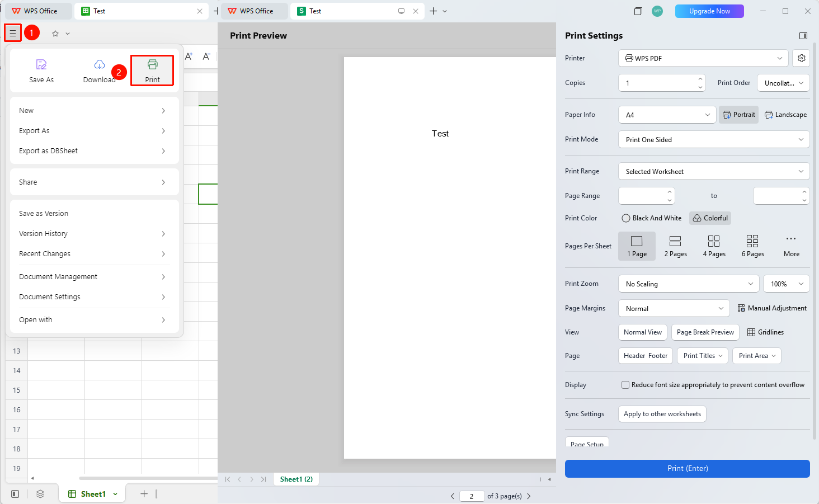
Task: Go to the next preview page arrow
Action: coord(529,496)
